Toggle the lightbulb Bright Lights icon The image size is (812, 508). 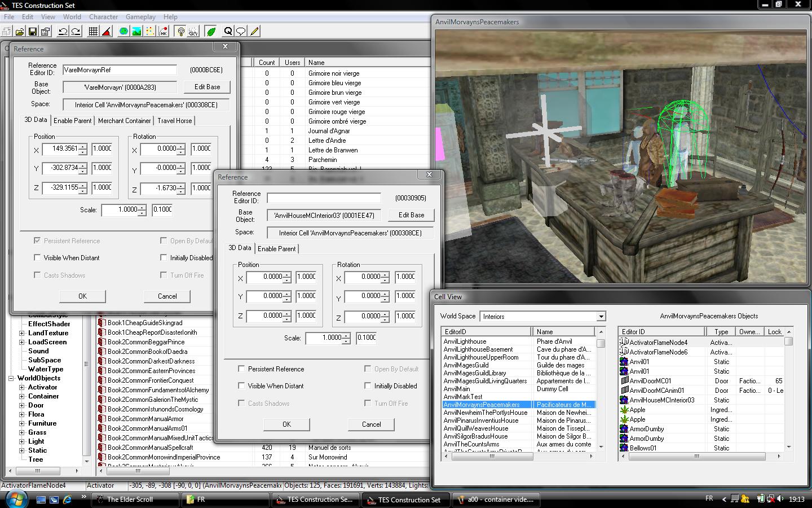pos(181,32)
